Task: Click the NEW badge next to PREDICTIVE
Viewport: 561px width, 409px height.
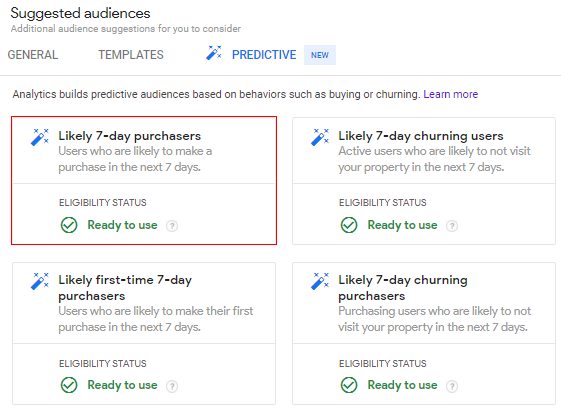Action: (x=320, y=55)
